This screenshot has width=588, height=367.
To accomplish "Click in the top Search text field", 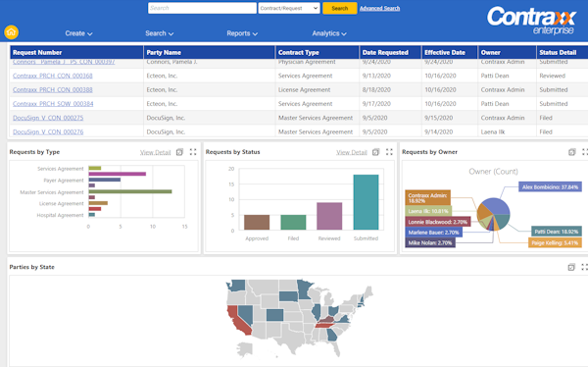I will coord(202,8).
